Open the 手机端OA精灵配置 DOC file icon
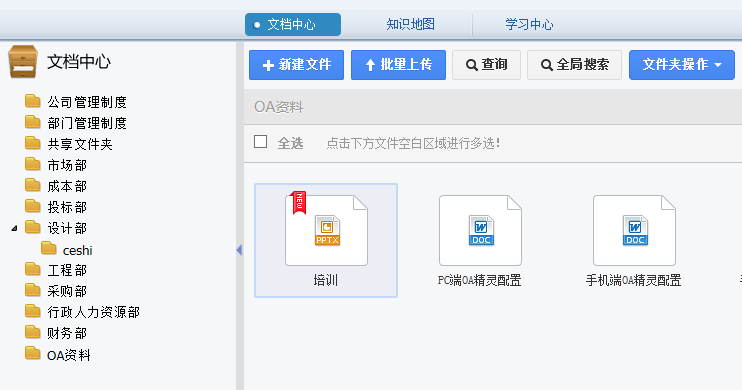 634,230
